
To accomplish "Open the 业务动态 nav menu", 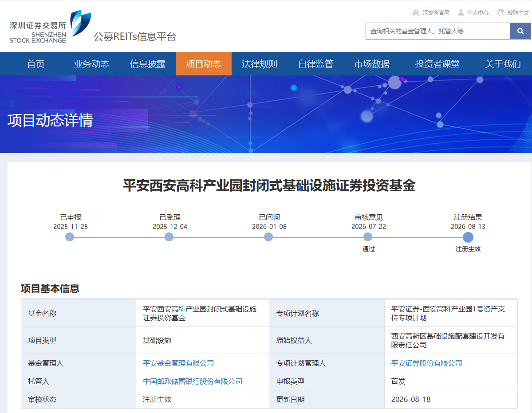I will 91,64.
